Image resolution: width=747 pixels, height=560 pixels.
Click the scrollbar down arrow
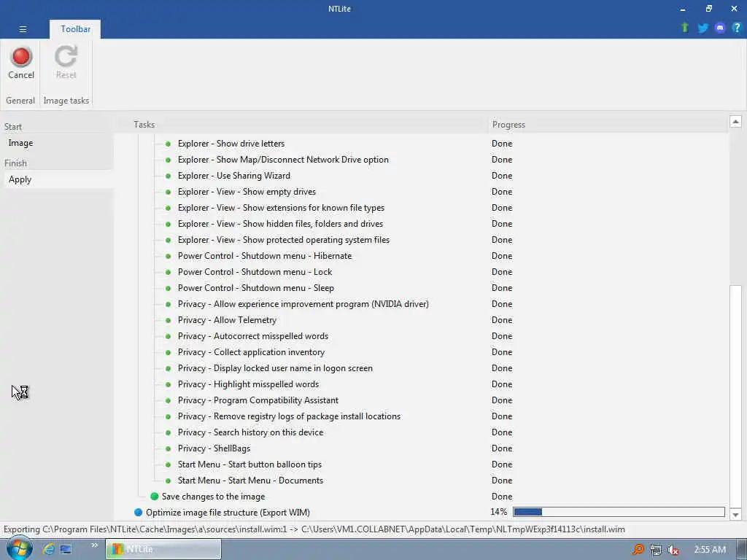pos(735,515)
